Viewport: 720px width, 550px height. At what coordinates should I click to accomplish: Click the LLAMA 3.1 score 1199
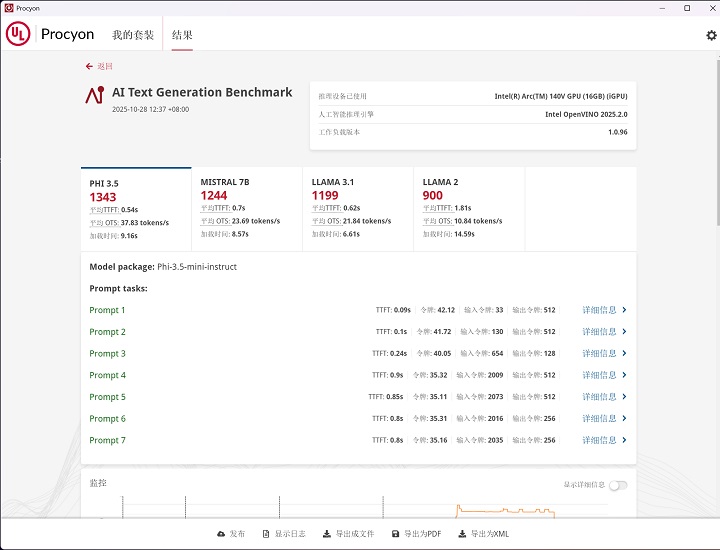click(x=325, y=196)
